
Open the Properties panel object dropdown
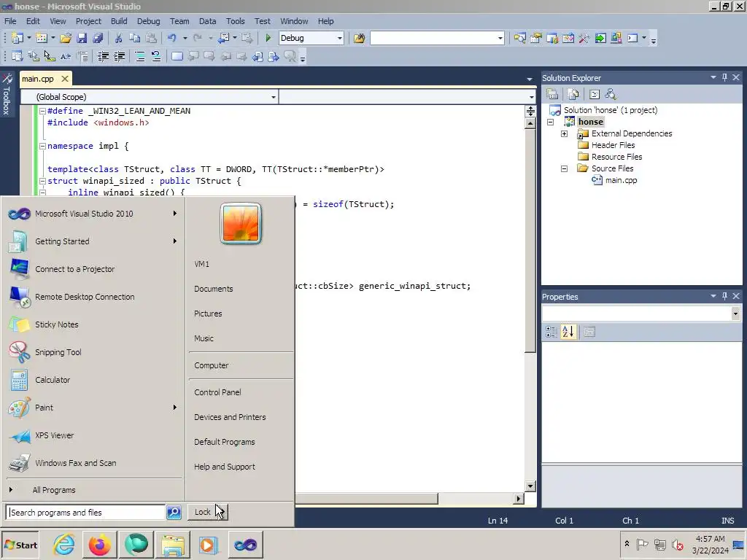point(735,314)
